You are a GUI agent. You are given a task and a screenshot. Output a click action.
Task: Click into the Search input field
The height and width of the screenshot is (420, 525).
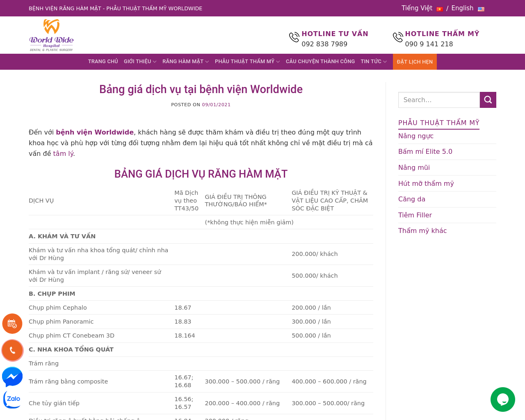coord(438,100)
